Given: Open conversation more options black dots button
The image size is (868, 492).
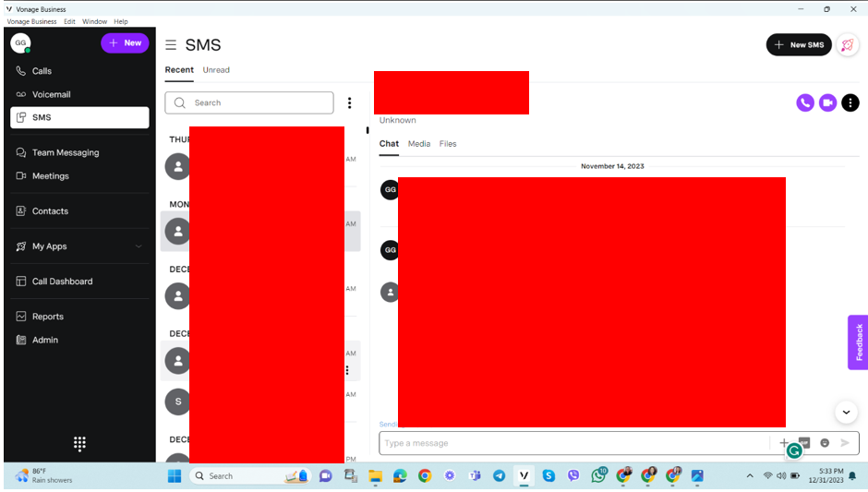Looking at the screenshot, I should [x=850, y=102].
